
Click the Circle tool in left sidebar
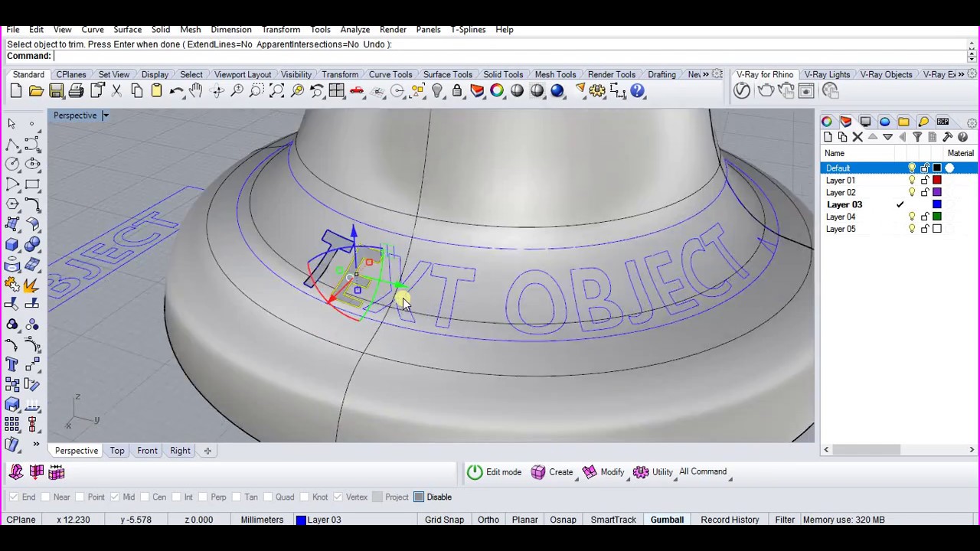[12, 164]
